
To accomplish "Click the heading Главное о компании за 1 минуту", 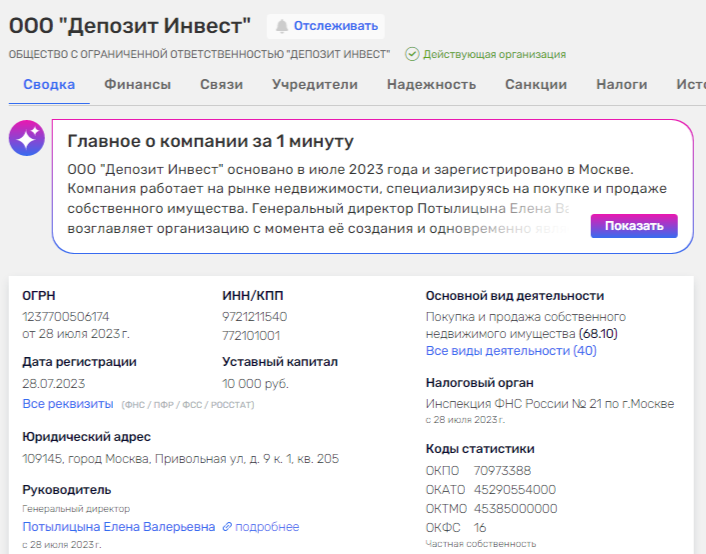I will point(210,141).
